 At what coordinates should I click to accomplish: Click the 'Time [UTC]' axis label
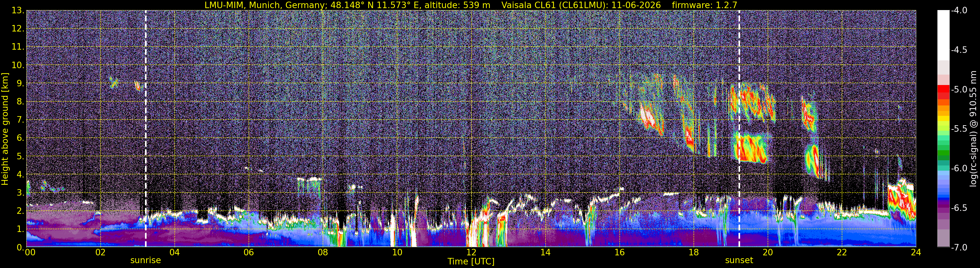471,262
